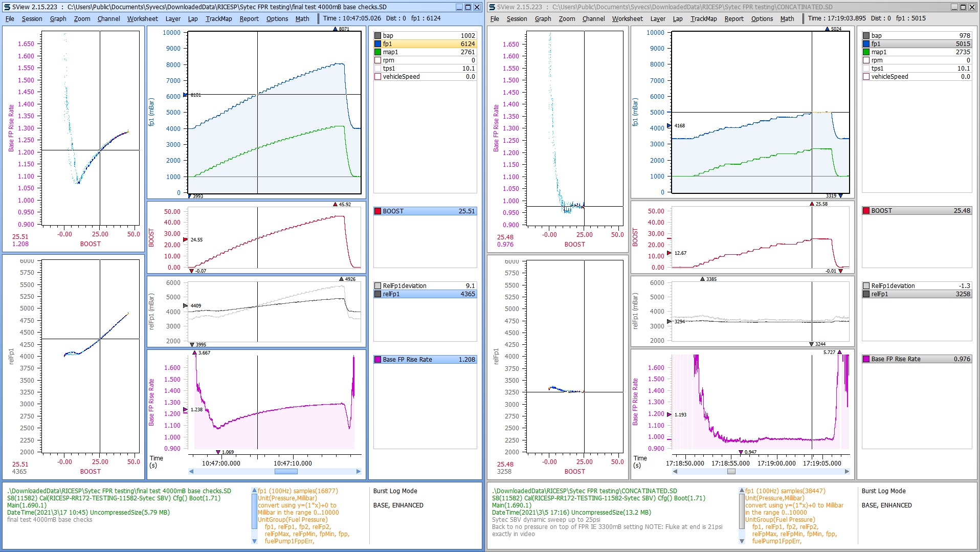Screen dimensions: 980x552
Task: Open the Zoom menu in right window
Action: (567, 19)
